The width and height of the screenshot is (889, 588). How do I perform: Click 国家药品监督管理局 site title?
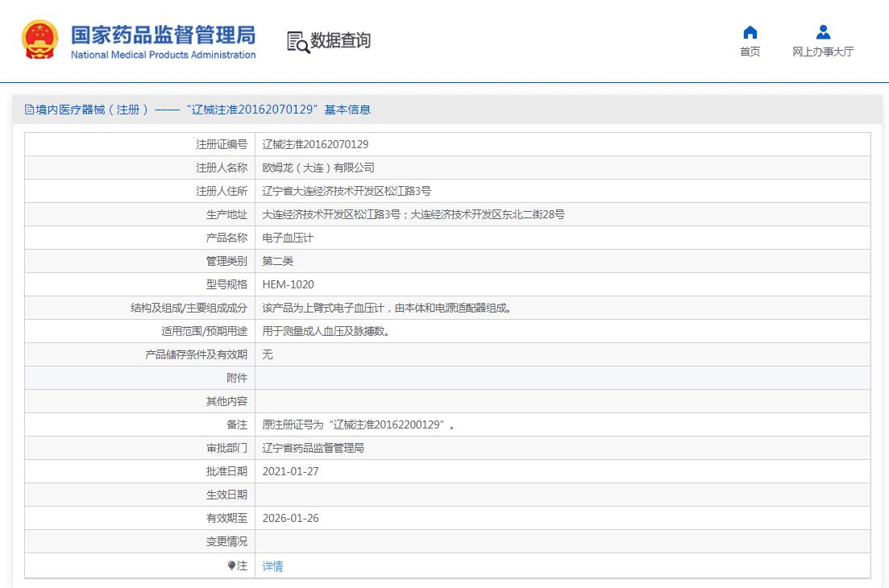(164, 35)
